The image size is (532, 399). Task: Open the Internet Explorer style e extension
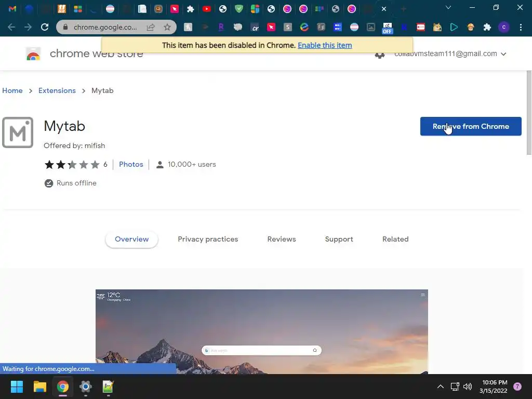point(304,27)
